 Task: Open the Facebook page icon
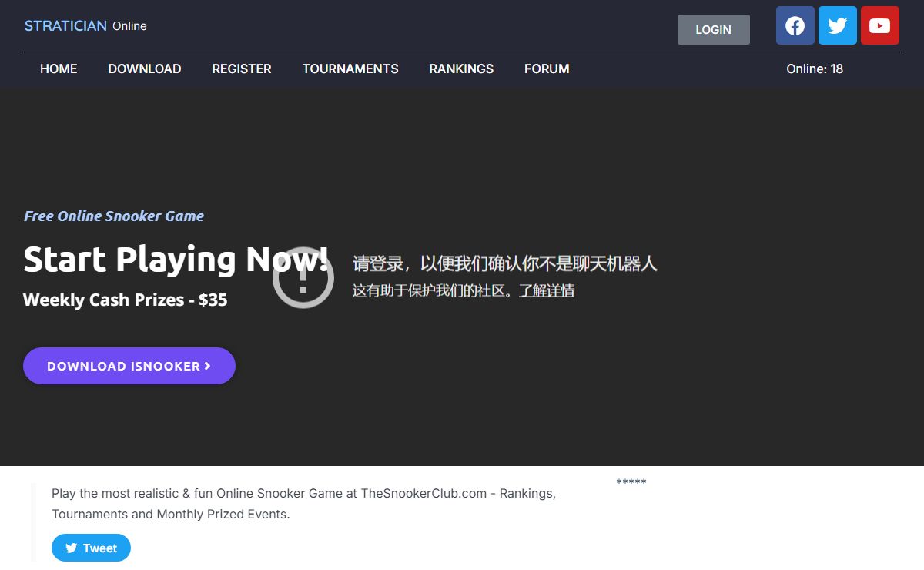[795, 25]
